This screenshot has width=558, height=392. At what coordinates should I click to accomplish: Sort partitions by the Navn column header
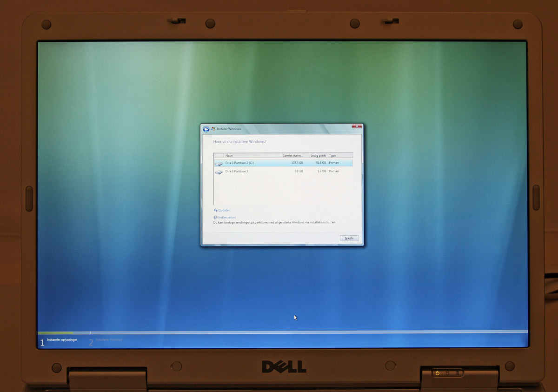point(252,155)
